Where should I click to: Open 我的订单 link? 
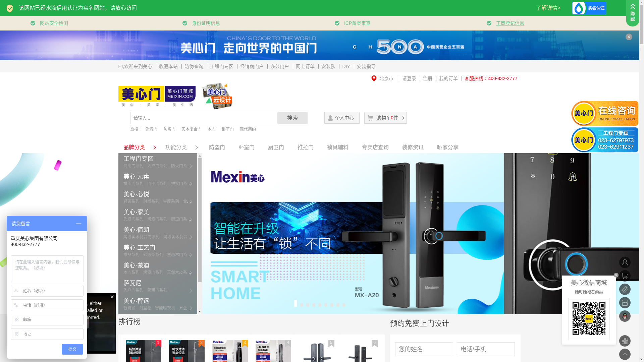(448, 78)
